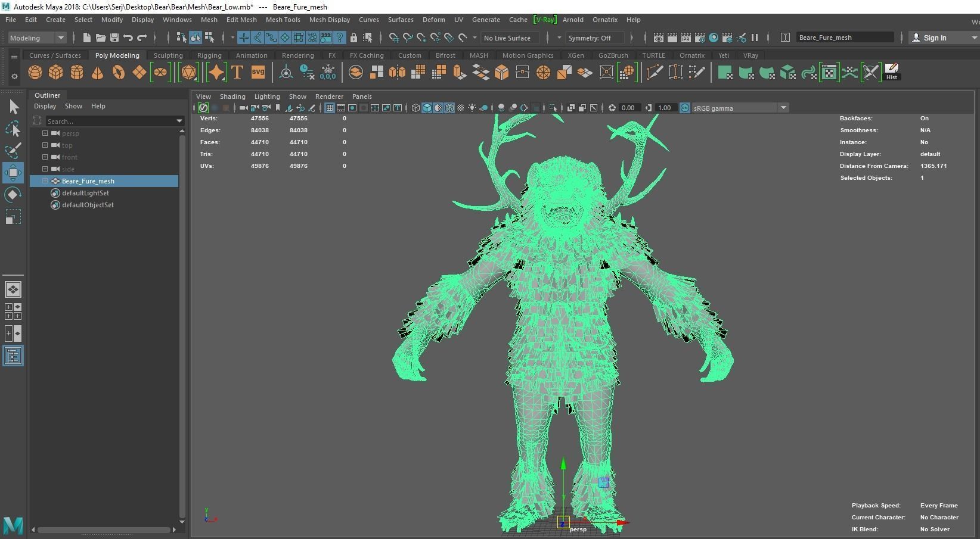980x539 pixels.
Task: Create a polygon plane from the shelf
Action: tap(139, 73)
